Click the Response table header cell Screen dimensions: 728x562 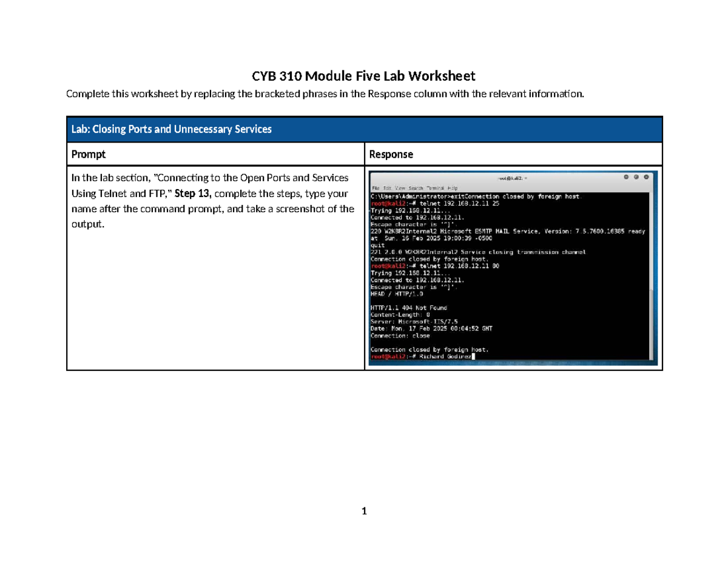click(391, 154)
